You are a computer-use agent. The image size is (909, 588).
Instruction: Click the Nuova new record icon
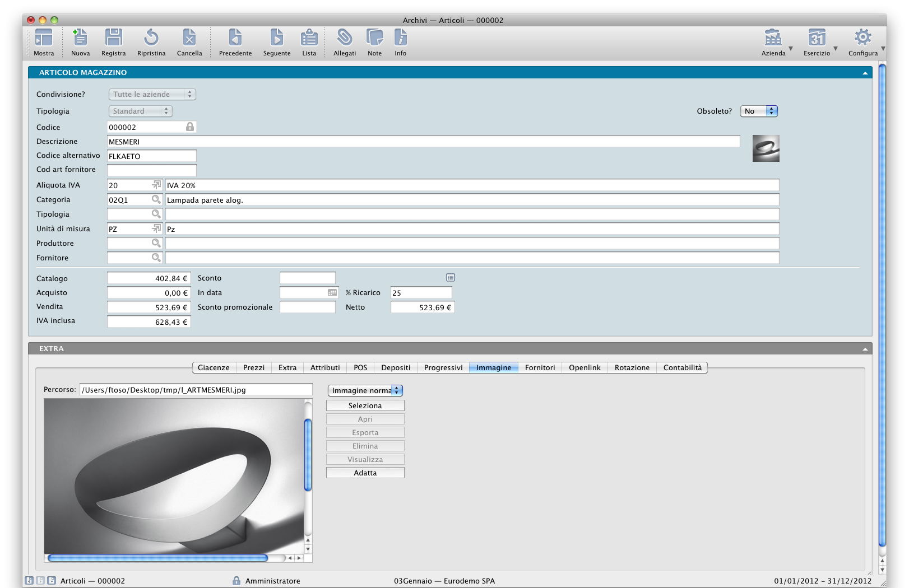[80, 38]
